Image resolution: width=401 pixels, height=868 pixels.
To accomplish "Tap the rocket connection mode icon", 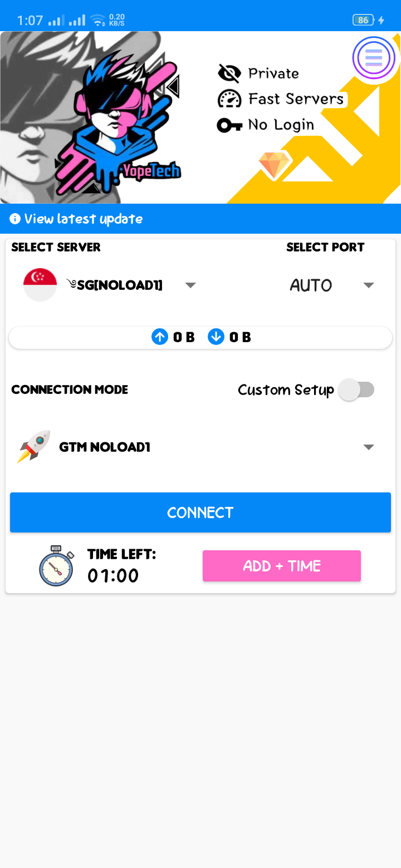I will pos(34,446).
